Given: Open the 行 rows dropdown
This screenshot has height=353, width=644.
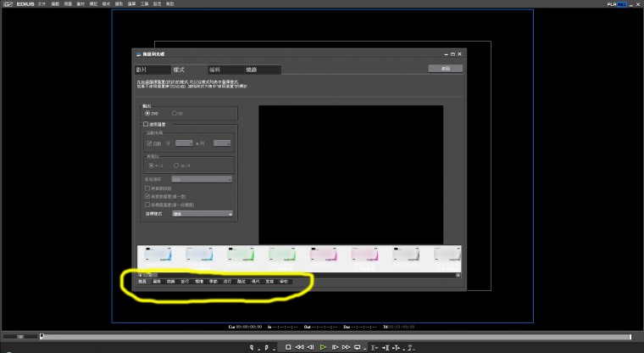Looking at the screenshot, I should 184,143.
